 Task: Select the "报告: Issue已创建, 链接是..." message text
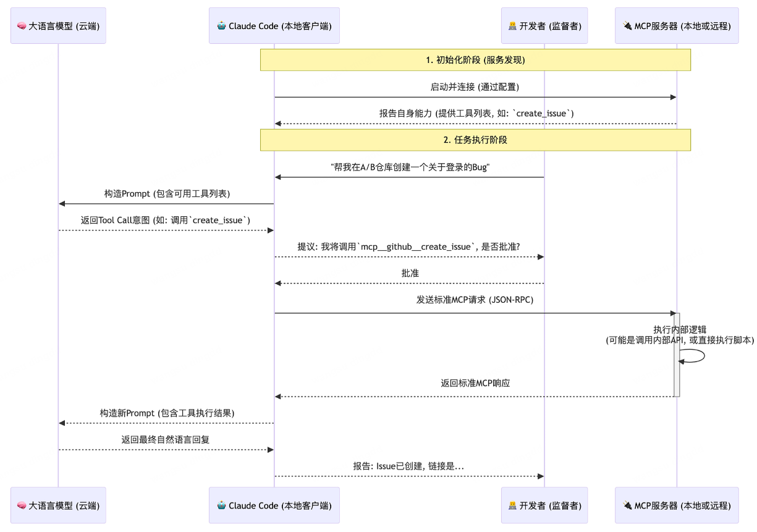click(x=408, y=467)
